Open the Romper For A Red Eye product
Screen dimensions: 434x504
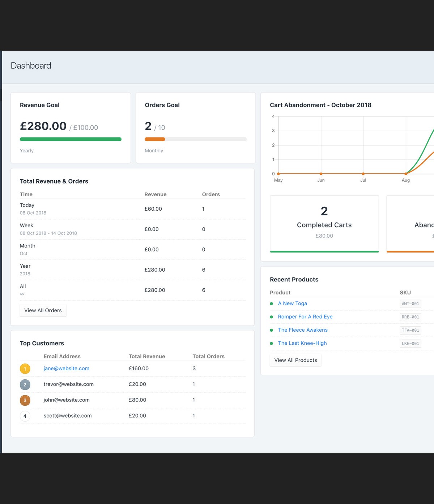305,316
